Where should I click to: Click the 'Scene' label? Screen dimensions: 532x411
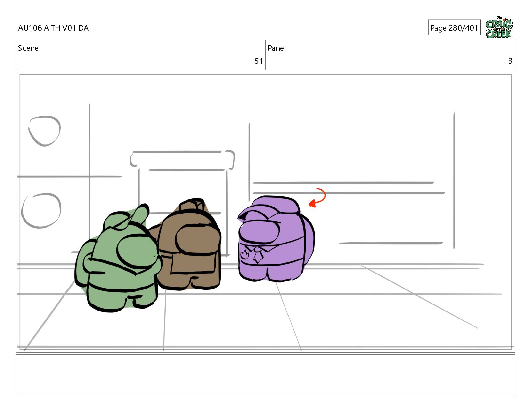point(28,48)
